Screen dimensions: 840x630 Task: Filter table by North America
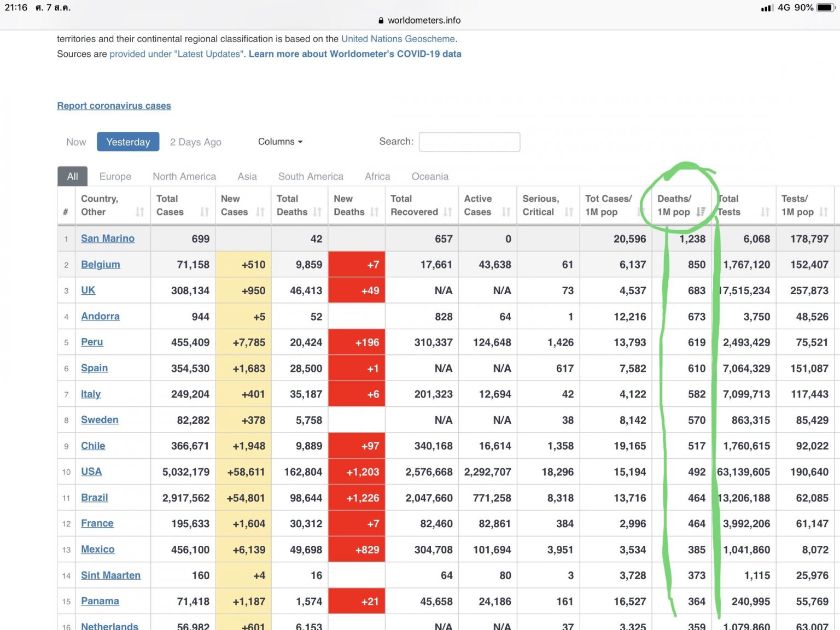coord(184,177)
